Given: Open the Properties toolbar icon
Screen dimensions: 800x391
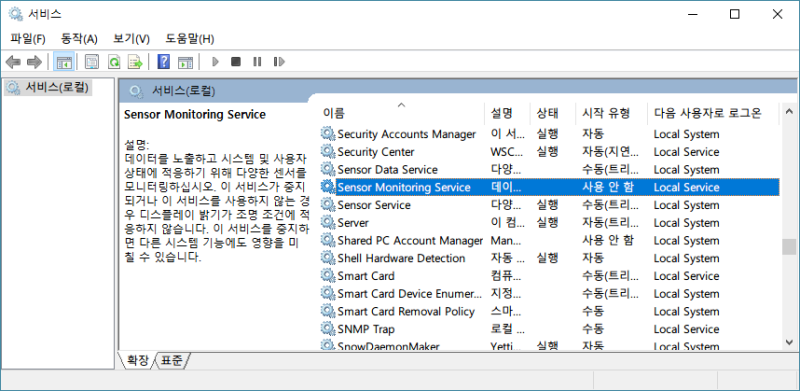Looking at the screenshot, I should (x=91, y=62).
